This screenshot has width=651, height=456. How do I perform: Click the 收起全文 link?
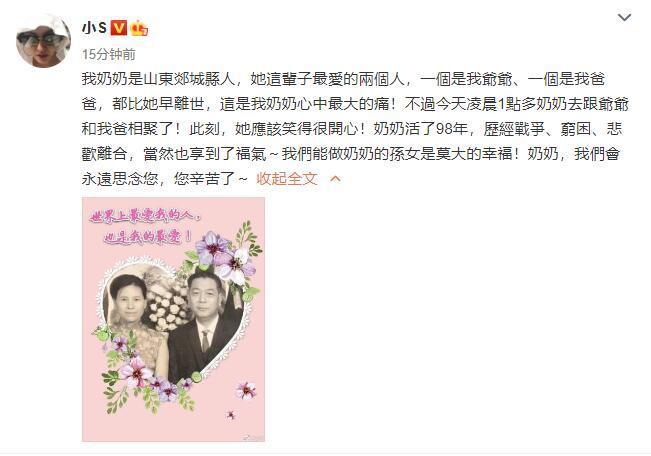287,179
